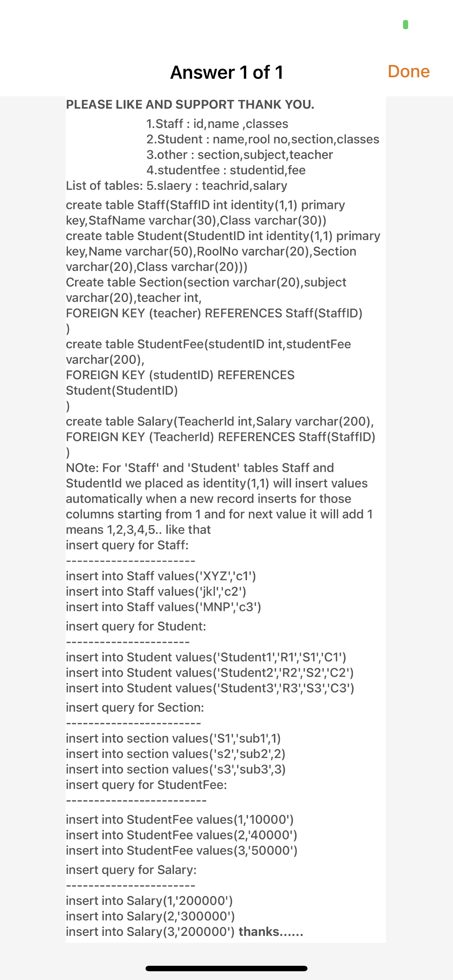Tap 'FOREIGN KEY (teacher) REFERENCES Staff(StaffID)' line
Image resolution: width=453 pixels, height=980 pixels.
pos(214,313)
